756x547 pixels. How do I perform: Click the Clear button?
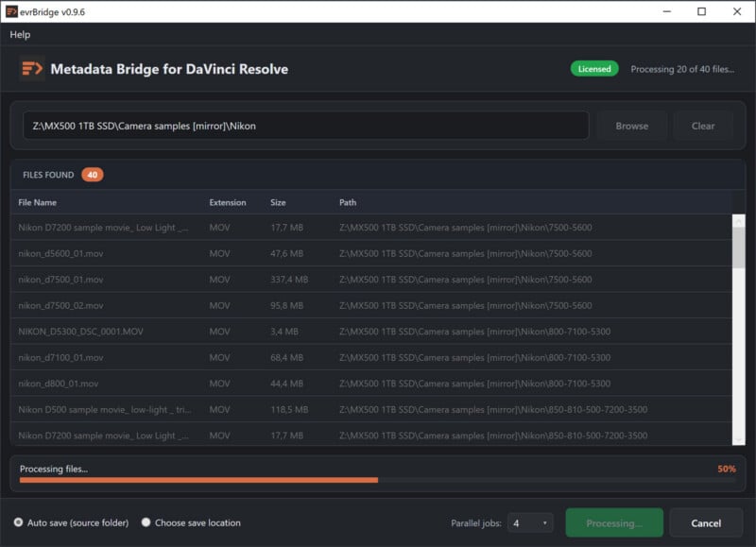(703, 125)
